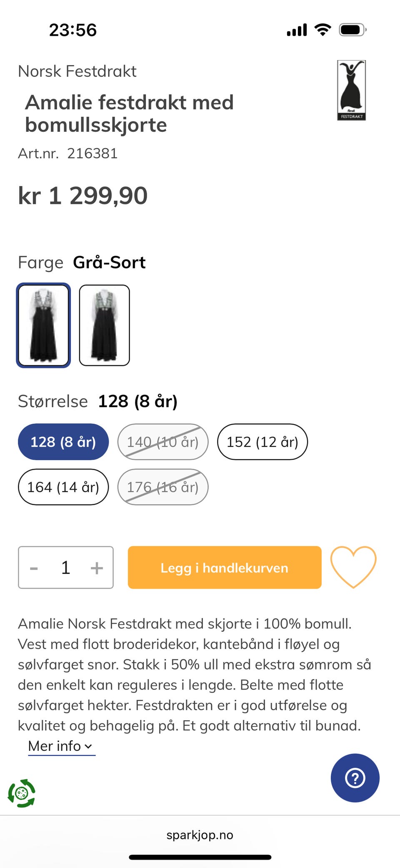Tap the cellular signal bars icon
The height and width of the screenshot is (868, 400).
(297, 30)
